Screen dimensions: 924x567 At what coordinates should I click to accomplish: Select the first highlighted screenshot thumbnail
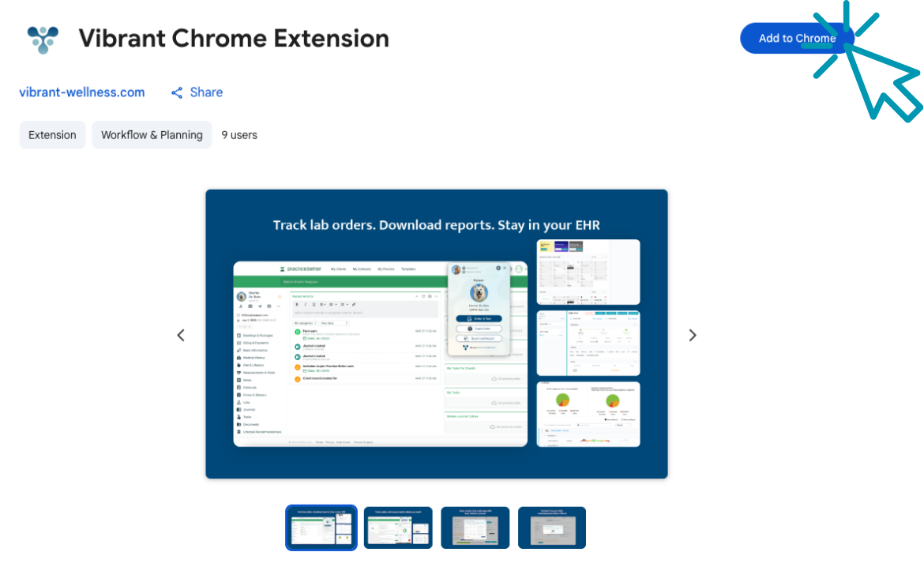point(321,528)
